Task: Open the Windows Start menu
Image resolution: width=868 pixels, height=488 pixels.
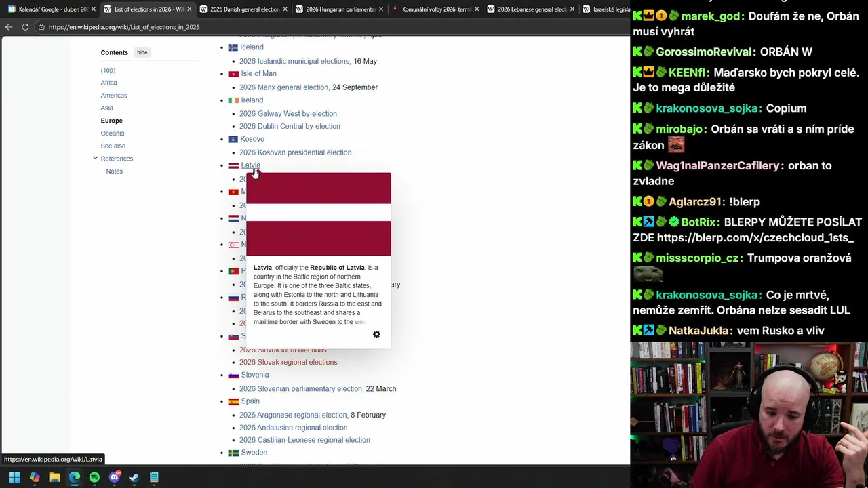Action: [14, 477]
